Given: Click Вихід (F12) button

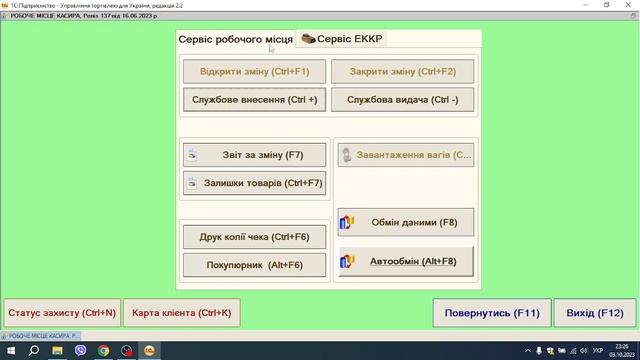Looking at the screenshot, I should pyautogui.click(x=595, y=313).
